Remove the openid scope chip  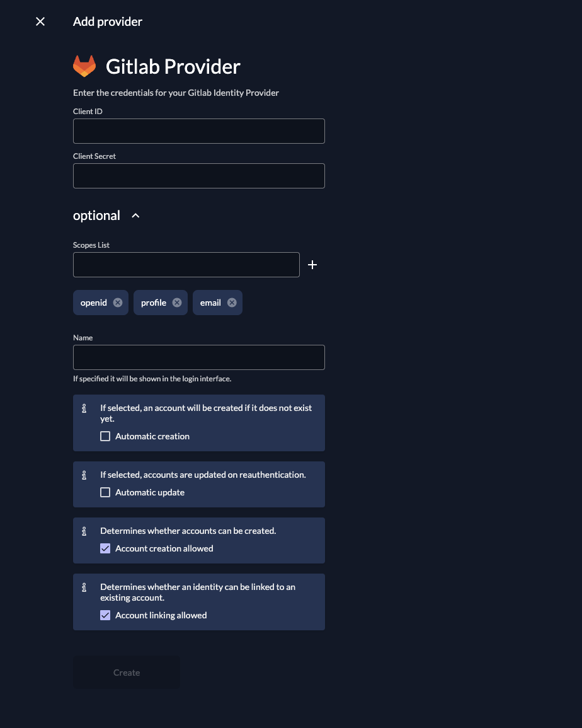point(118,303)
